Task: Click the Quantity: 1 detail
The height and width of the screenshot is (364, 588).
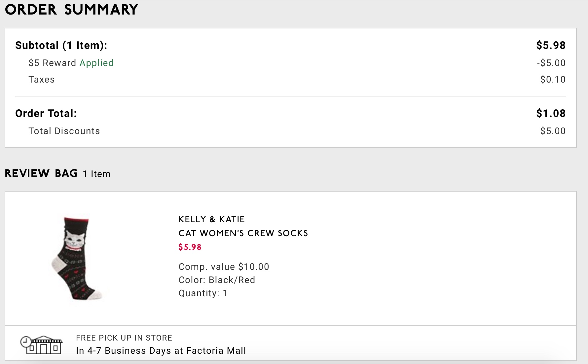Action: tap(203, 293)
